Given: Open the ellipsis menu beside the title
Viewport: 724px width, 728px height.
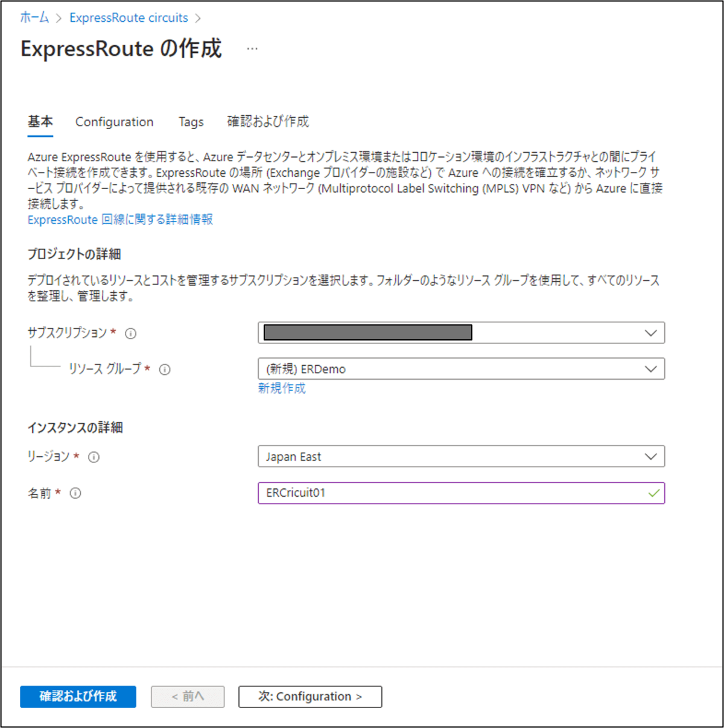Looking at the screenshot, I should coord(252,49).
